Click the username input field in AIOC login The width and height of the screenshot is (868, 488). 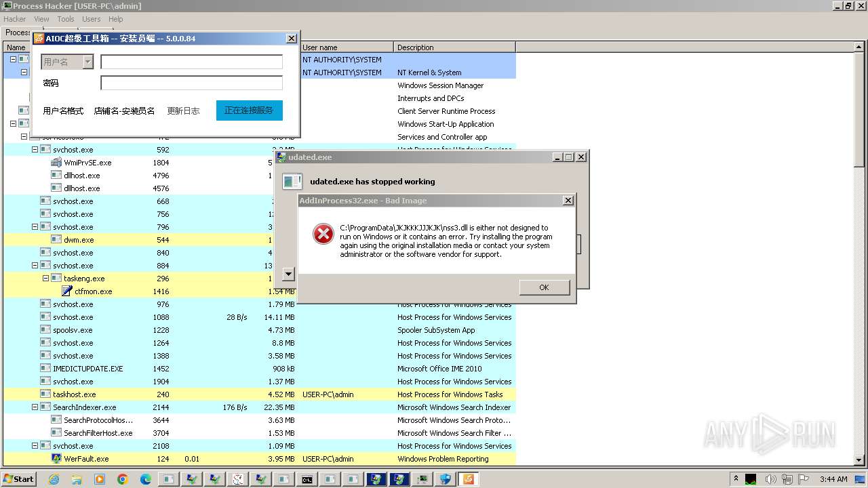pos(191,62)
